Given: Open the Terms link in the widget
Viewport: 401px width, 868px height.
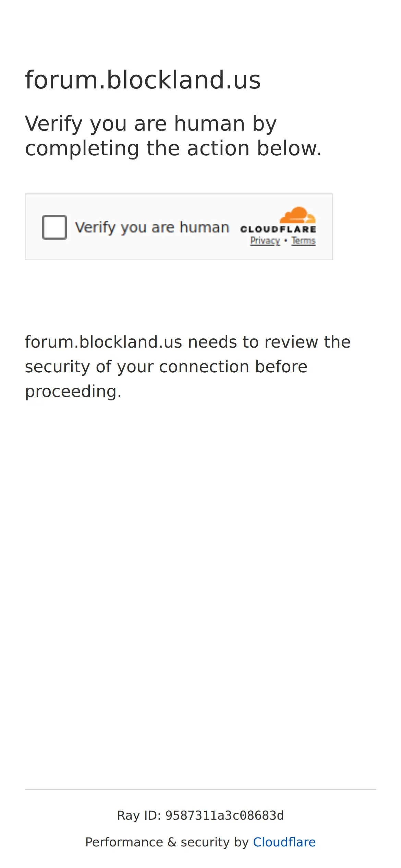Looking at the screenshot, I should (x=303, y=241).
